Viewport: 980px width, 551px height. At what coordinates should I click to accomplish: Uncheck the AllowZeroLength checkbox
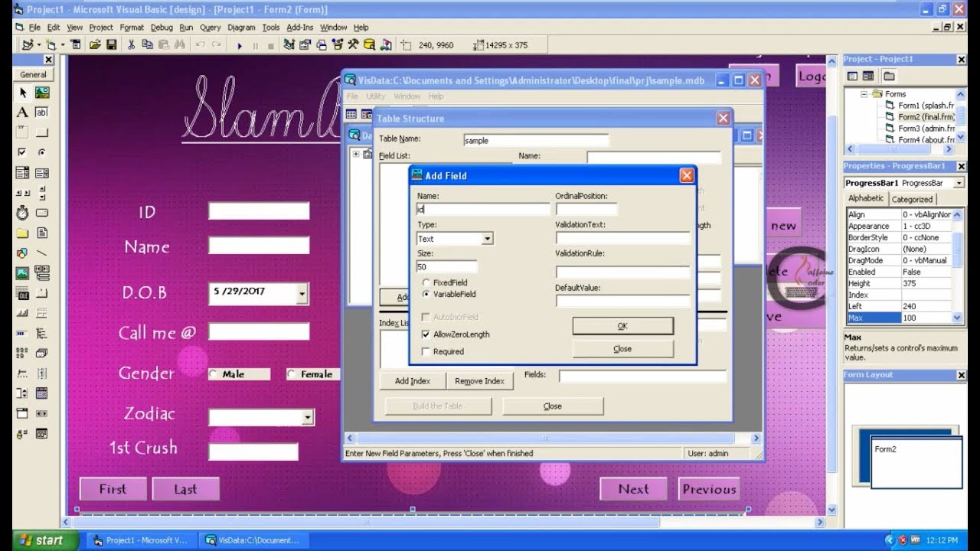[x=426, y=334]
